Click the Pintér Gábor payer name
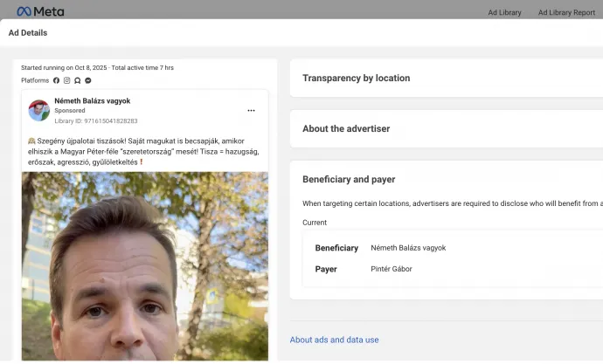 coord(391,269)
